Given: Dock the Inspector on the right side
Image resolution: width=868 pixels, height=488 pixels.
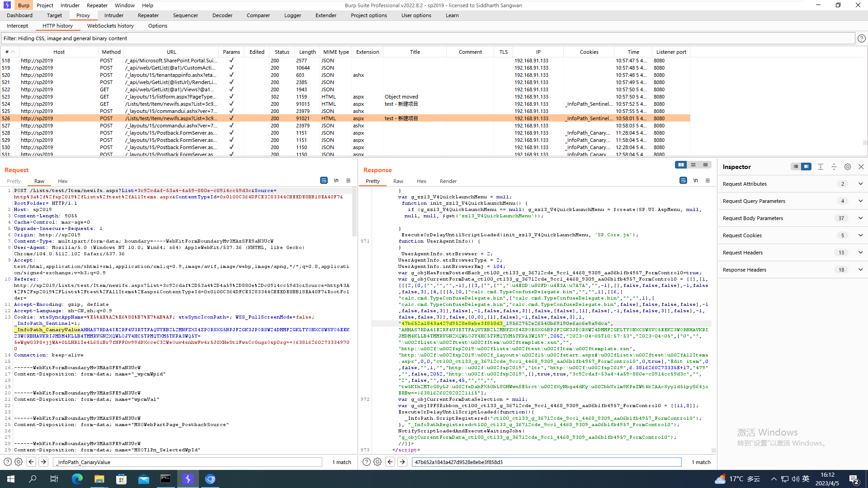Looking at the screenshot, I should point(806,167).
